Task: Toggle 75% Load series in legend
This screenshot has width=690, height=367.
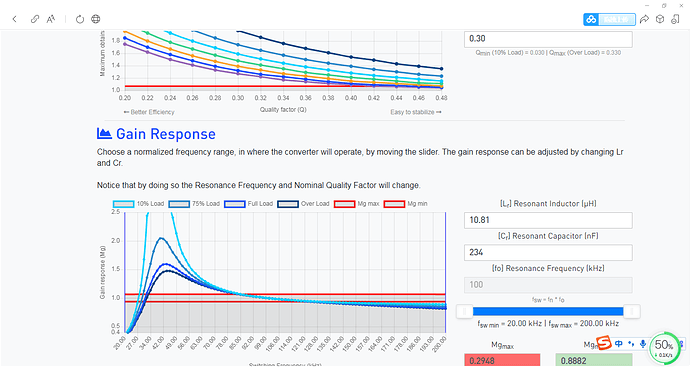Action: [194, 204]
